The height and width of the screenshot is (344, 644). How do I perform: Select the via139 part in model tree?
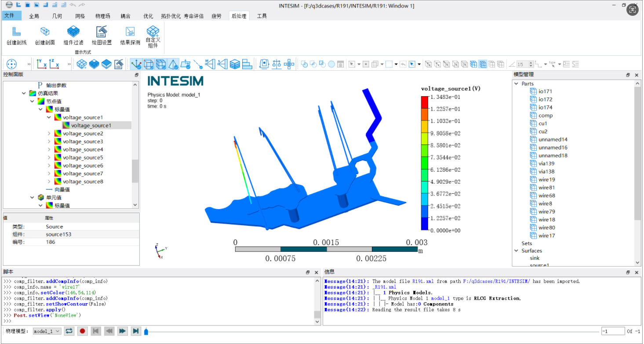[546, 163]
